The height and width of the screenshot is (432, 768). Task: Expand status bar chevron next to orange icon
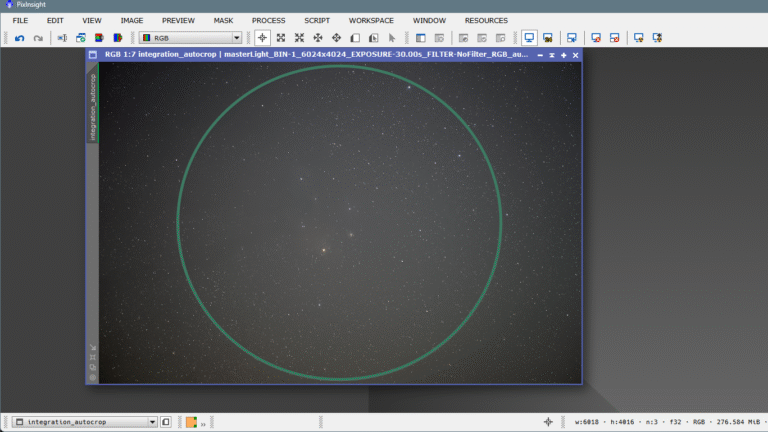click(x=203, y=423)
